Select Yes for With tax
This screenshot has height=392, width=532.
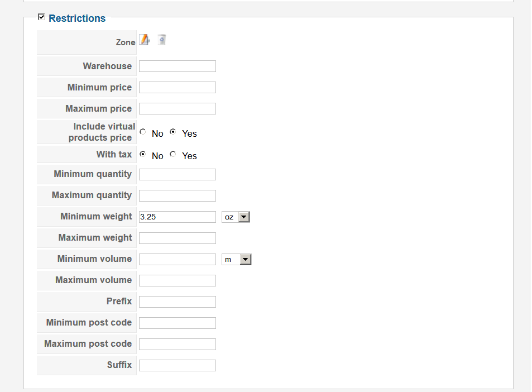click(x=173, y=155)
